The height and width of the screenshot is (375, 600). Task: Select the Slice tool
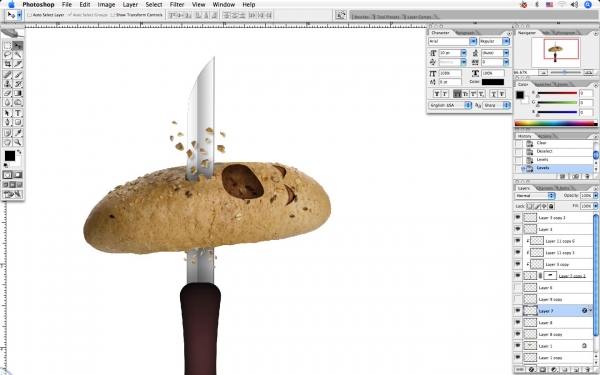18,64
